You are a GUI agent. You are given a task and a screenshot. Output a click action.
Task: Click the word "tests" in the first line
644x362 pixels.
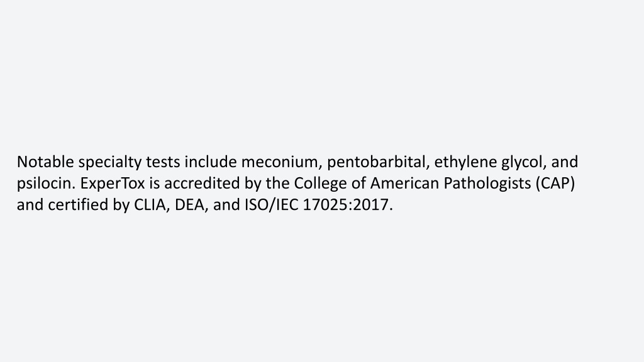[163, 163]
